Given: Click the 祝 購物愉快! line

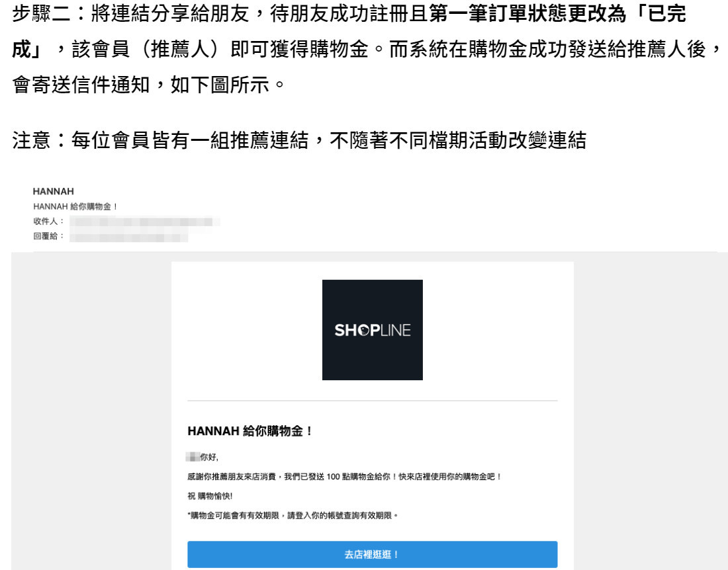Looking at the screenshot, I should pyautogui.click(x=210, y=496).
